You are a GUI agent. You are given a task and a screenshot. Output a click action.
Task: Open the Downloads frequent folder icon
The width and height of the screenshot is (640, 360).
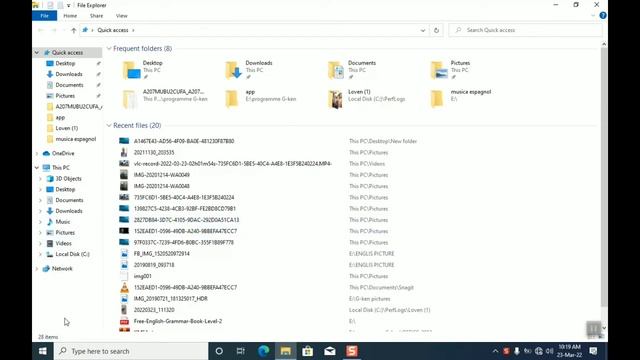click(233, 70)
